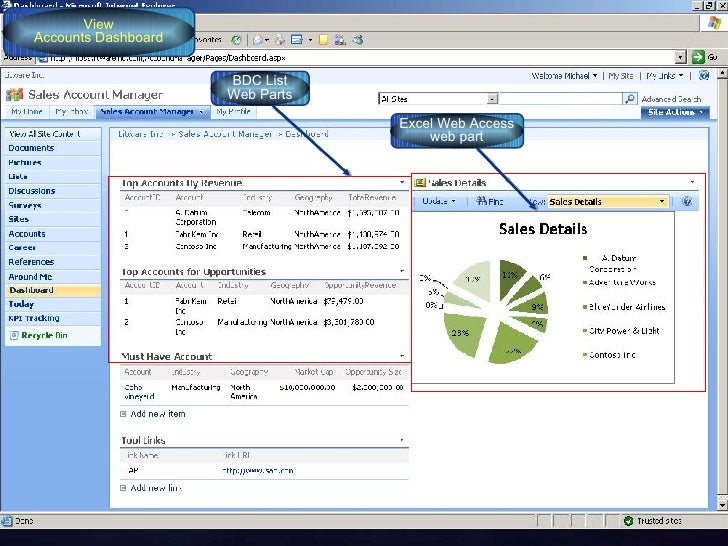
Task: Click Add new item link
Action: (158, 414)
